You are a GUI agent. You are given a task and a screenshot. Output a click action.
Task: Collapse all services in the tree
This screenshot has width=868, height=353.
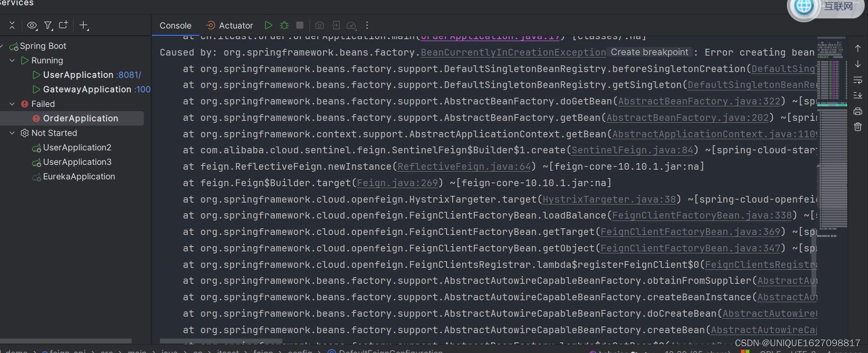12,25
